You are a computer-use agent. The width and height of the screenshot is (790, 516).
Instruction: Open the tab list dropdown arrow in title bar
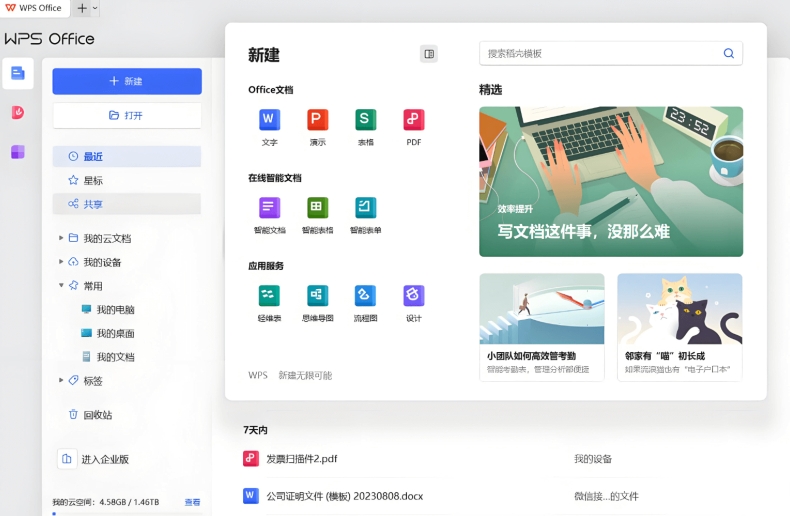tap(96, 8)
